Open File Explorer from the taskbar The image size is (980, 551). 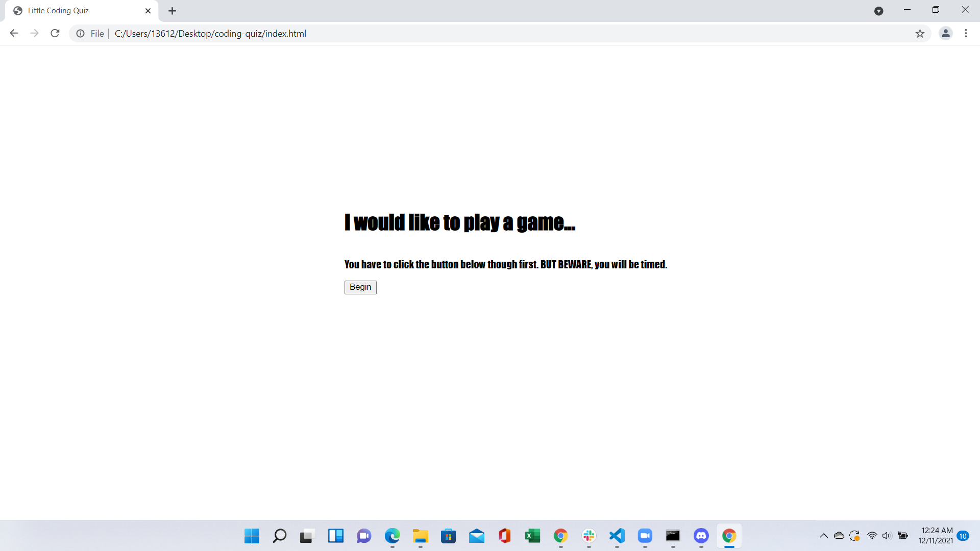click(420, 536)
